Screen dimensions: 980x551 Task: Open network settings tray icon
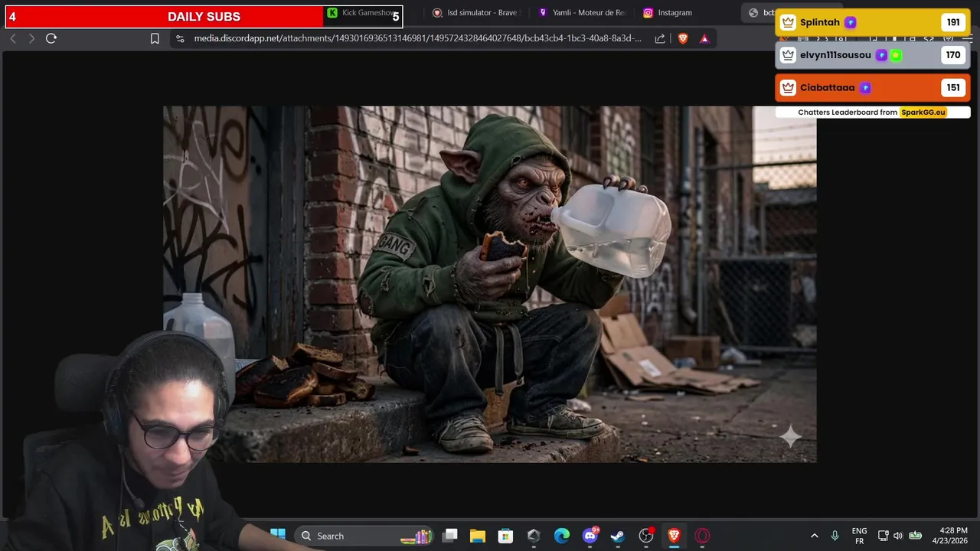[x=883, y=536]
